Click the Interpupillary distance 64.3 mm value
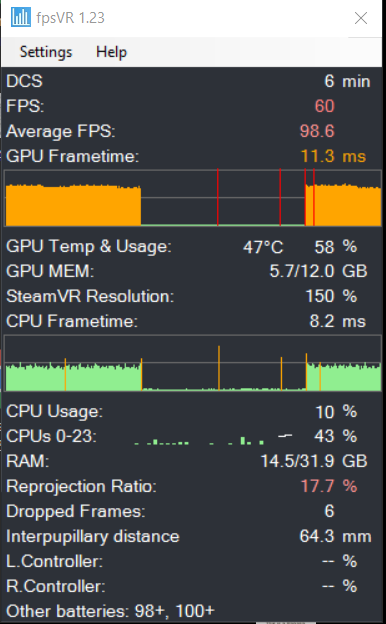The height and width of the screenshot is (624, 386). (335, 536)
